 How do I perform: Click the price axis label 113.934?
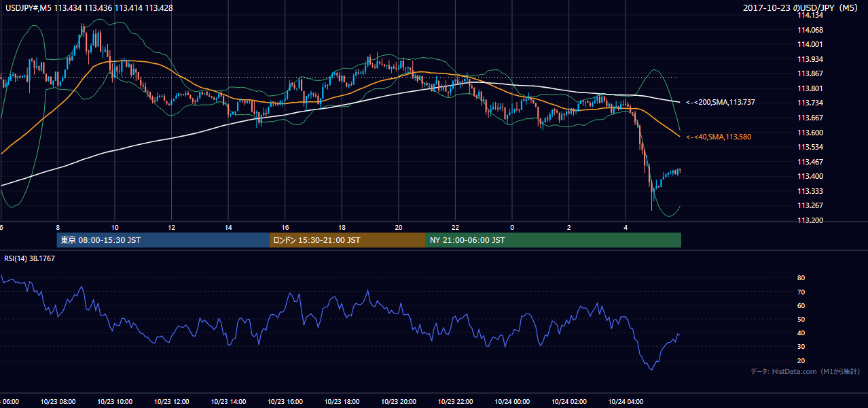(809, 59)
